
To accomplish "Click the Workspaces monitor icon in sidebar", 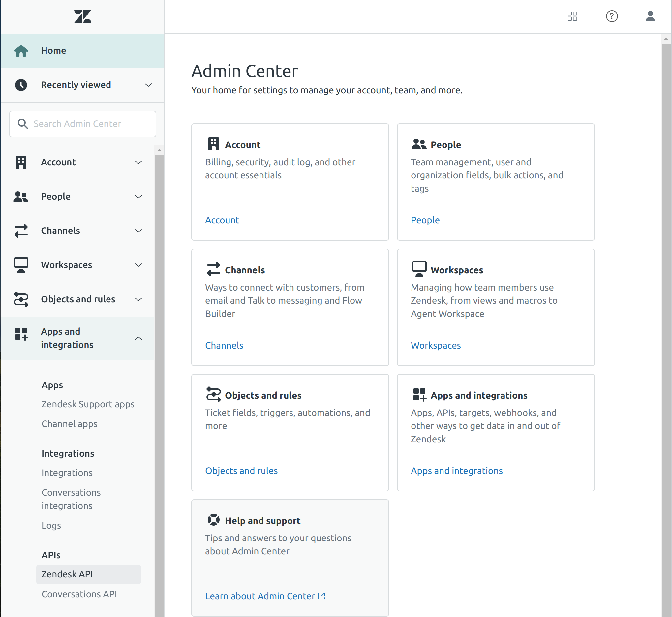I will pos(21,265).
